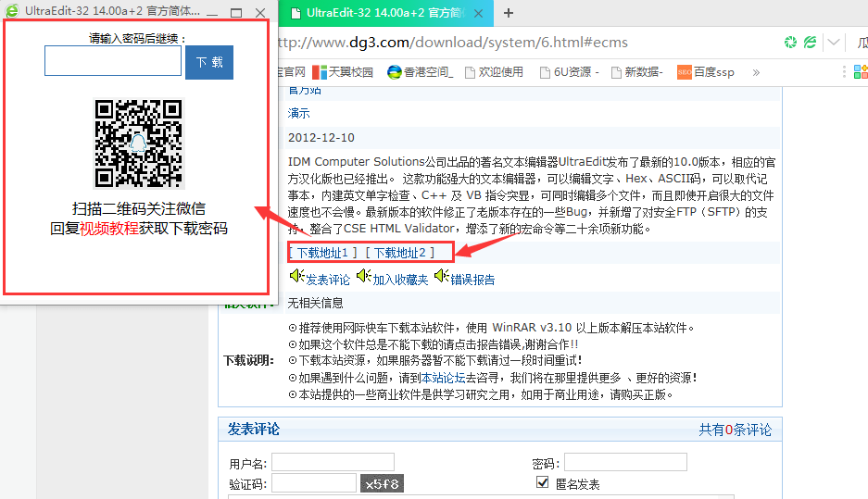Click the 百度ssp orange favicon

coord(685,72)
